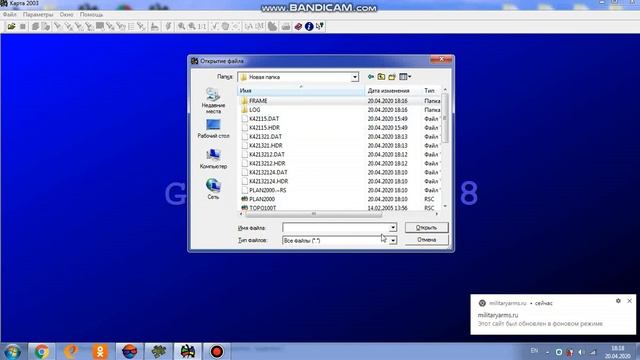Open Google Chrome from taskbar
Image resolution: width=640 pixels, height=360 pixels.
(41, 351)
